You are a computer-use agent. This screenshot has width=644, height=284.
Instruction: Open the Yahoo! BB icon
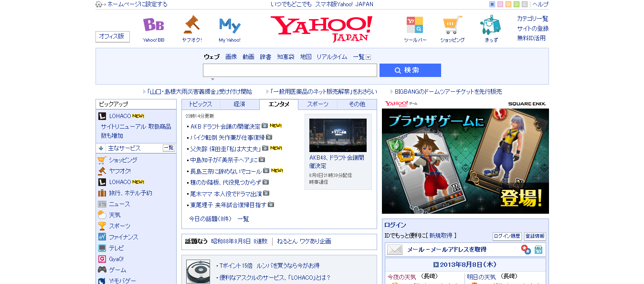click(153, 25)
